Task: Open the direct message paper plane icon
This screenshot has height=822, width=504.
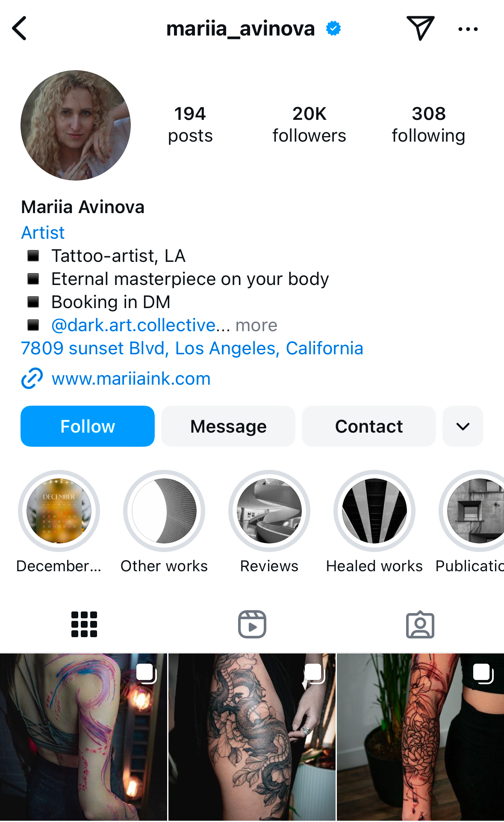Action: (x=420, y=28)
